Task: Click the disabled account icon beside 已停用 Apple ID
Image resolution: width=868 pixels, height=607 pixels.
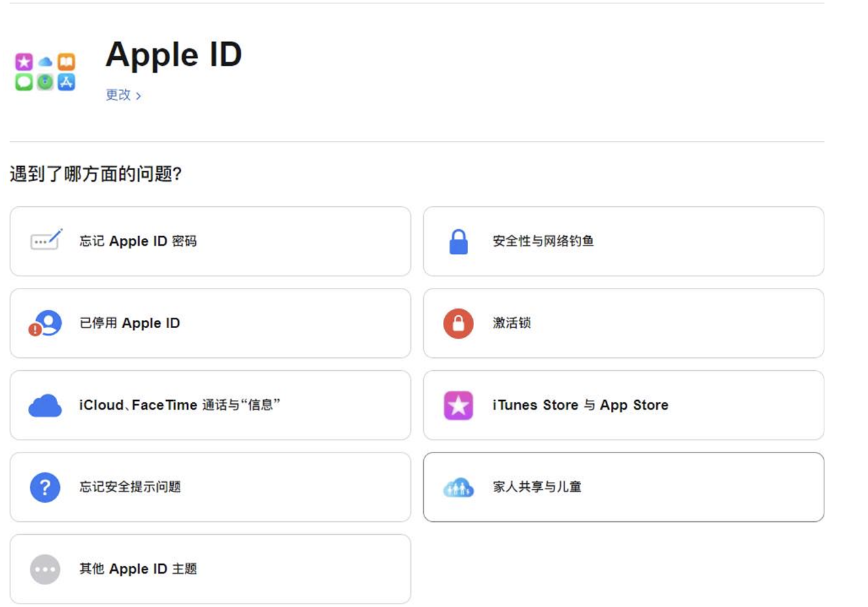Action: (45, 323)
